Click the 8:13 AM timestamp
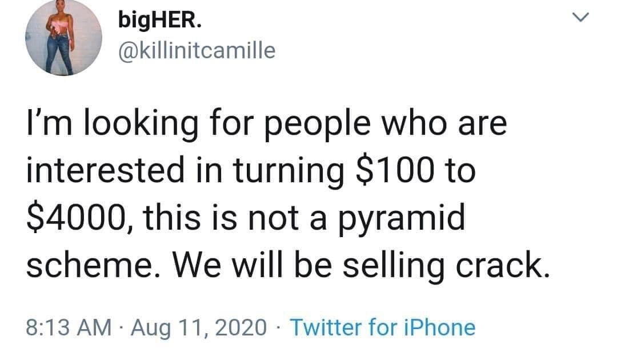 point(69,327)
